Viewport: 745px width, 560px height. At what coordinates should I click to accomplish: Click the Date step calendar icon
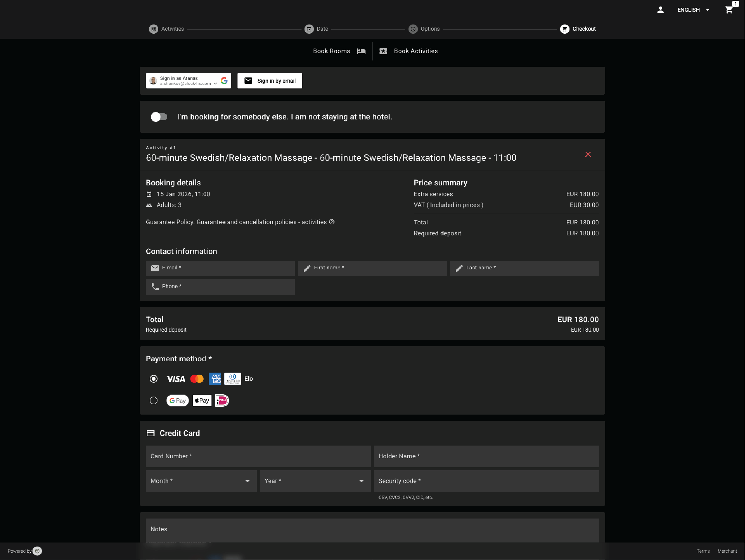309,29
